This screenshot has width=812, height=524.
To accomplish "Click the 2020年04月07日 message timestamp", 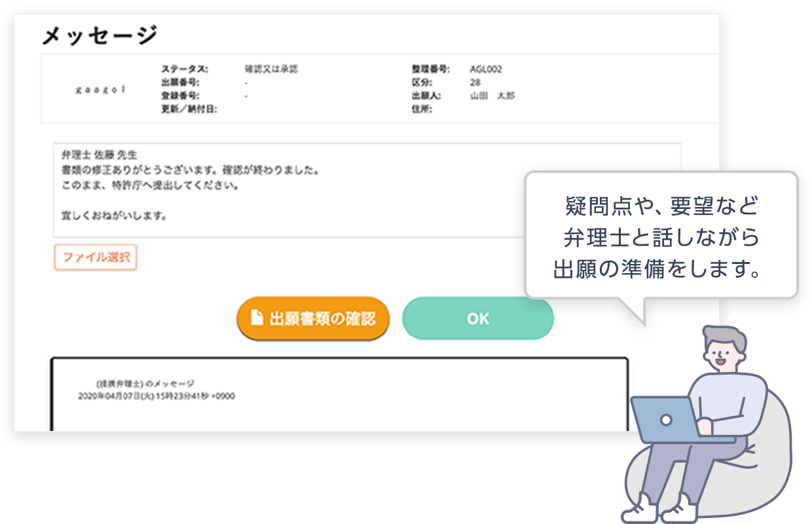I will (x=157, y=396).
